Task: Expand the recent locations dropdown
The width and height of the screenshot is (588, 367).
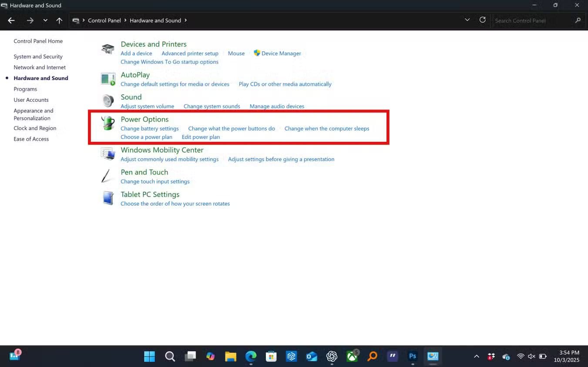Action: [45, 20]
